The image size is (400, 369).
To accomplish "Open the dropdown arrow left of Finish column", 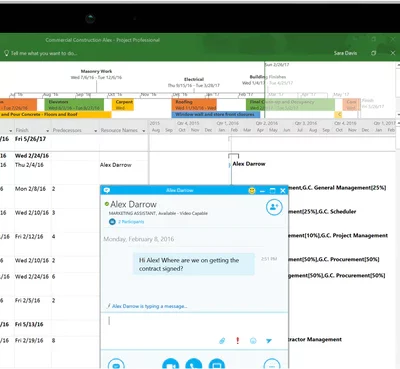I will click(x=11, y=131).
